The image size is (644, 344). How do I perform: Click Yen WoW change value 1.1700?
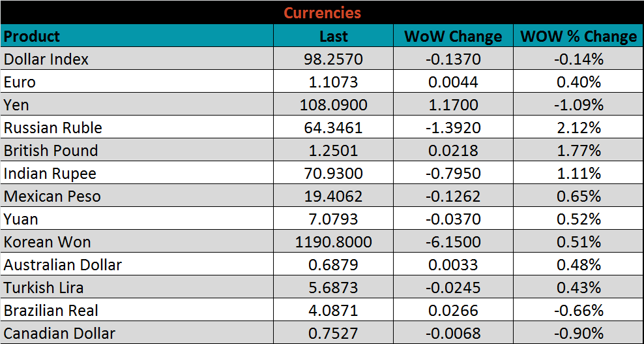pyautogui.click(x=453, y=105)
